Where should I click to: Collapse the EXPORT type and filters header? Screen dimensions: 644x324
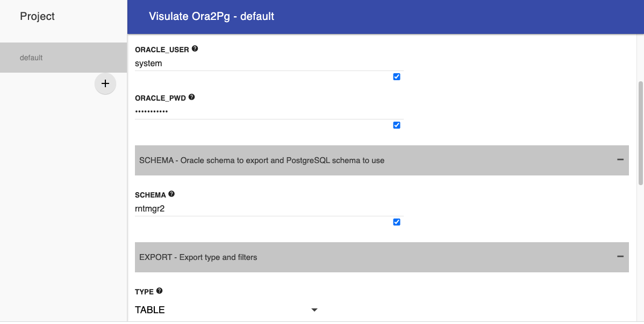376,257
